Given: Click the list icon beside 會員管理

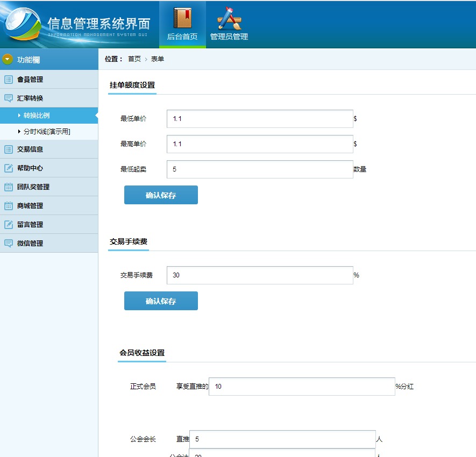Looking at the screenshot, I should pyautogui.click(x=9, y=80).
